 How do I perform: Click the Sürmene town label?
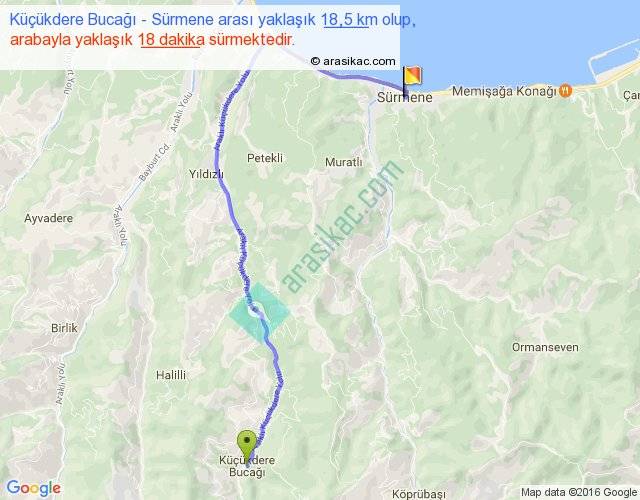click(404, 97)
